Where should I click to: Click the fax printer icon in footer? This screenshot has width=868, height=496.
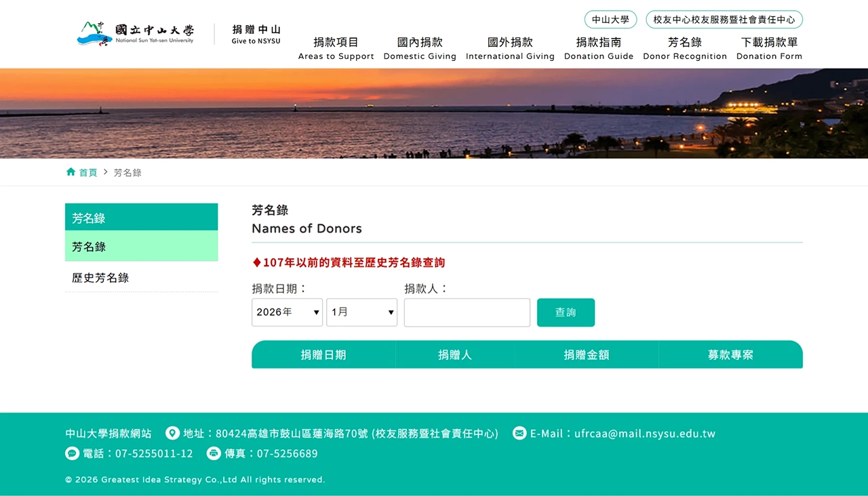(x=214, y=453)
